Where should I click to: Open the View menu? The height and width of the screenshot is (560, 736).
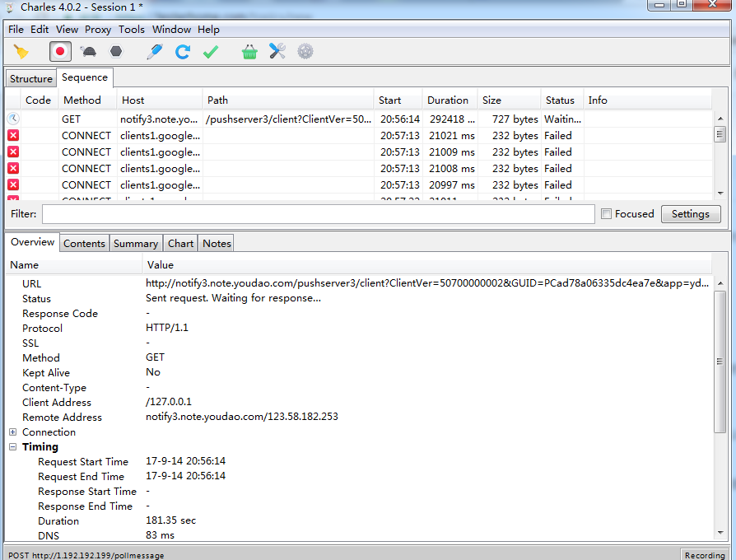68,30
